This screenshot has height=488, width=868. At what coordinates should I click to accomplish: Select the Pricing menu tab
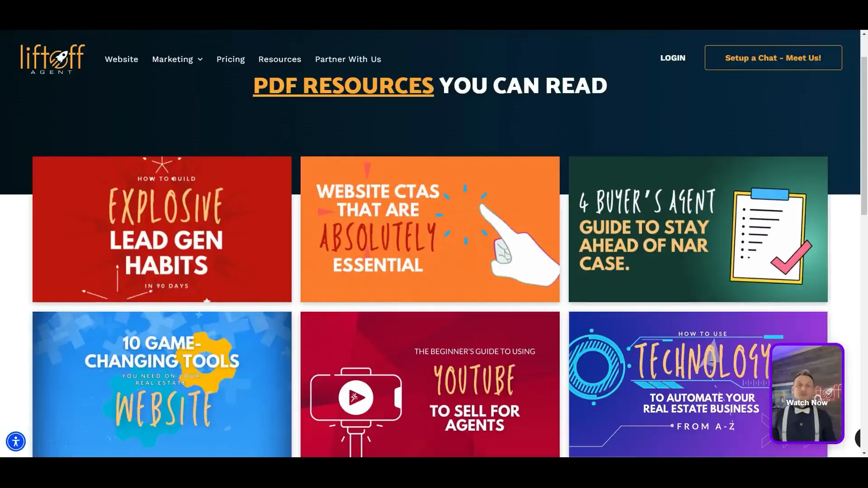click(230, 59)
